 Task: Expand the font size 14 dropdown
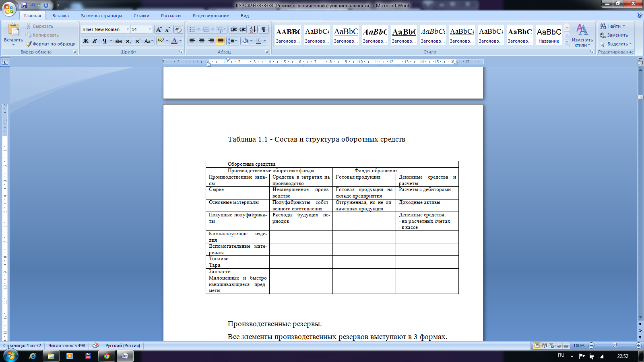(x=150, y=29)
